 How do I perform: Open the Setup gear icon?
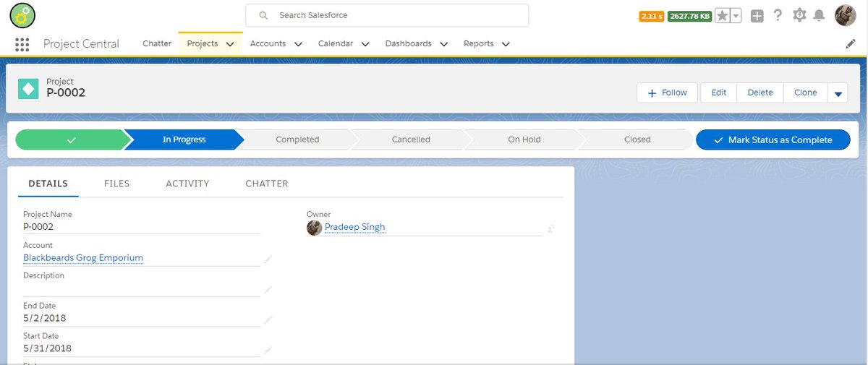tap(799, 15)
